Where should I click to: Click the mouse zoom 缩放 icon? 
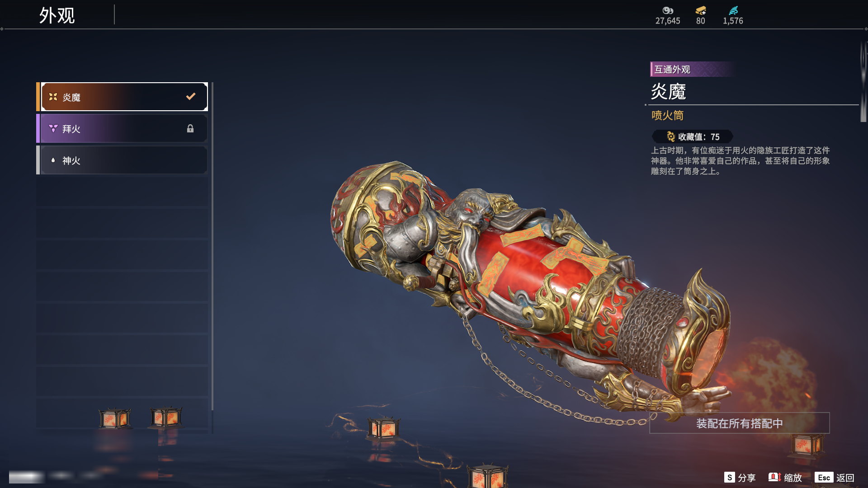point(774,477)
